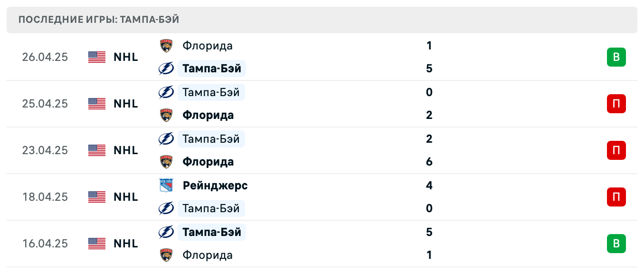This screenshot has height=275, width=644.
Task: Open the Флорида team page from the 23.04.25 row
Action: (208, 162)
